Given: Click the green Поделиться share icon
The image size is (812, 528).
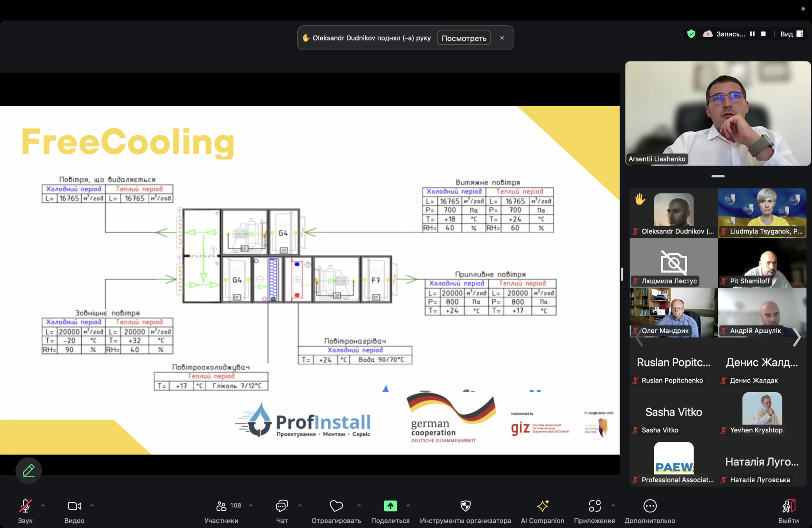Looking at the screenshot, I should (x=390, y=506).
